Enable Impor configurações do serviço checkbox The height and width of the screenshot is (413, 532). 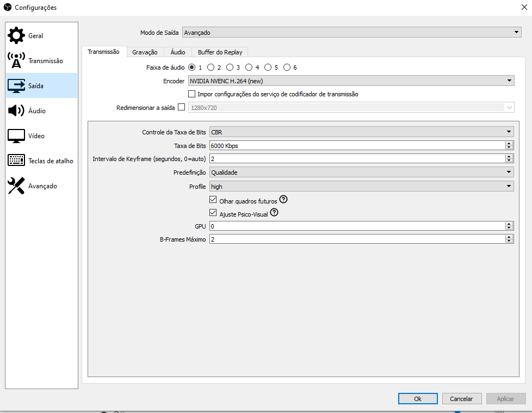pyautogui.click(x=191, y=94)
